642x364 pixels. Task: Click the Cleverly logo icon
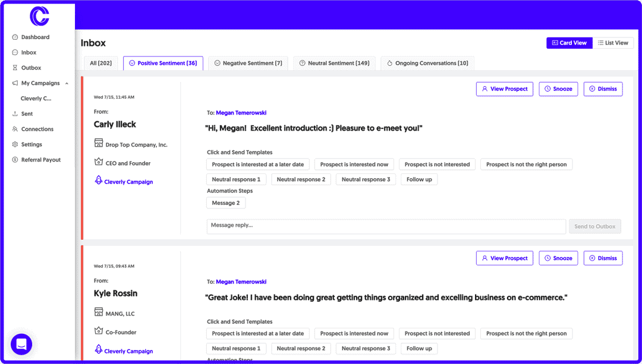[x=39, y=16]
